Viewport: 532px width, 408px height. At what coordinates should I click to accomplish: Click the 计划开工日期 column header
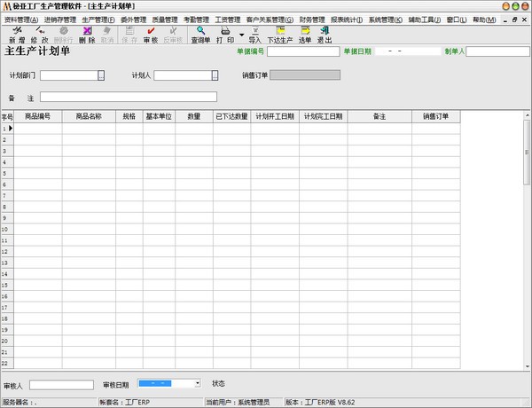click(x=275, y=116)
